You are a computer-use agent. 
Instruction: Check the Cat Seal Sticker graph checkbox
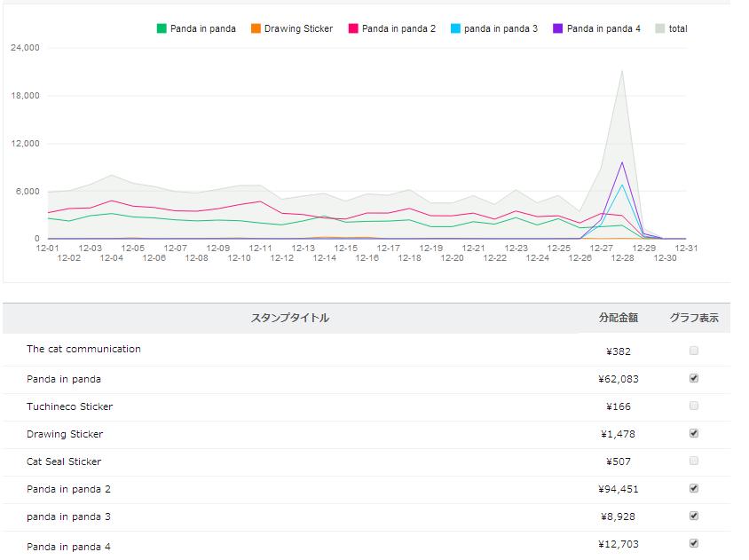694,461
